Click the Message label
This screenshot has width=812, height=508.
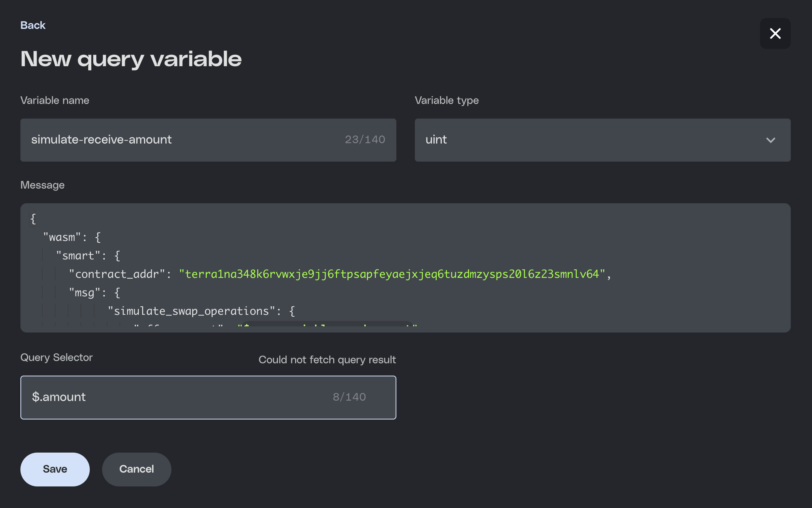pos(42,185)
